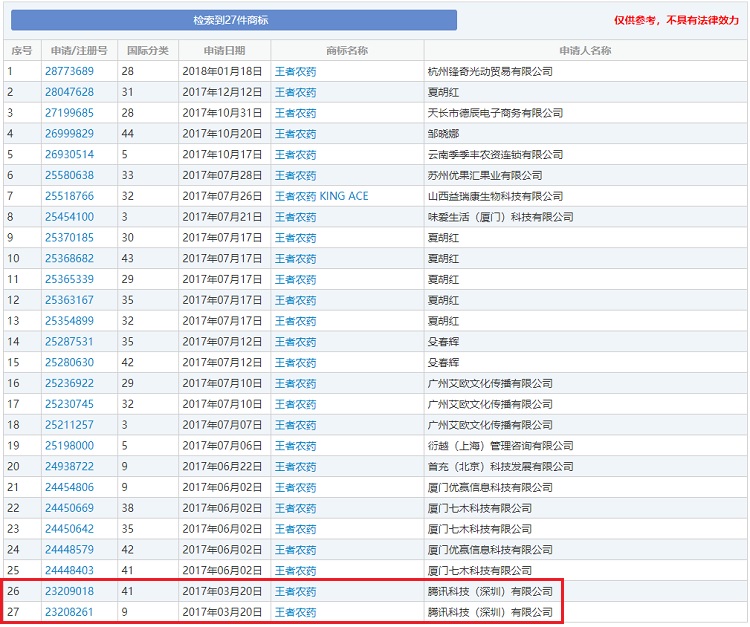750x627 pixels.
Task: Click date 2017年10月31日
Action: (x=222, y=113)
